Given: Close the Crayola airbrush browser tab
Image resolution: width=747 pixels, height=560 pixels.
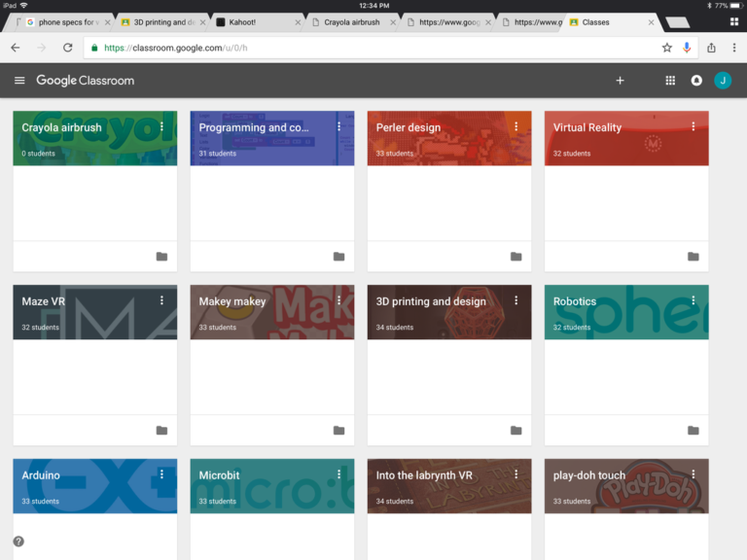Looking at the screenshot, I should [x=393, y=22].
